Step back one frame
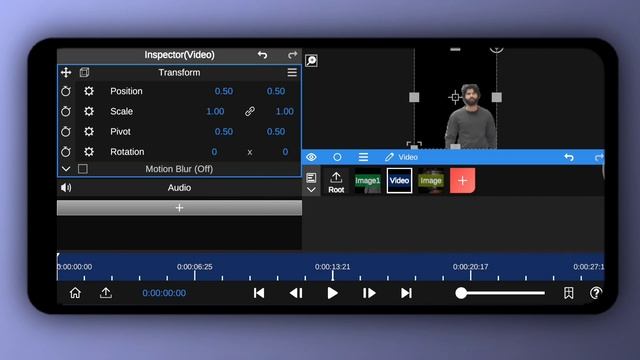Screen dimensions: 640x360 click(296, 293)
